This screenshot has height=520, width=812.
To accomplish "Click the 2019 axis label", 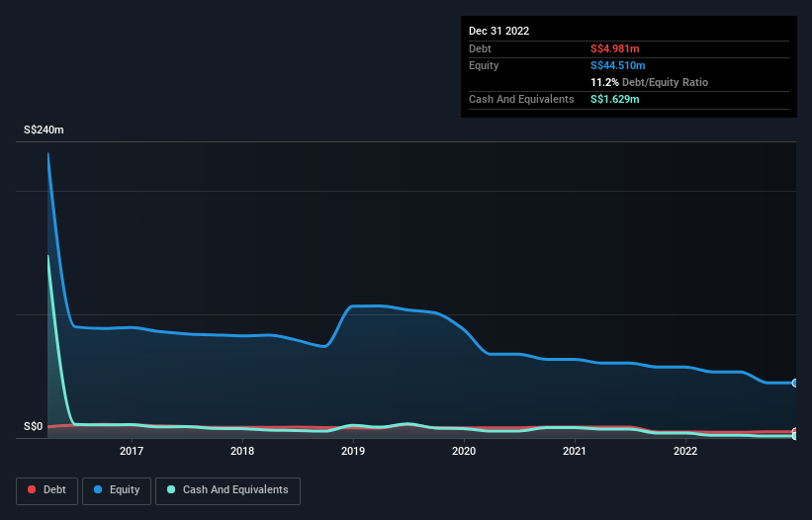I will click(x=353, y=451).
